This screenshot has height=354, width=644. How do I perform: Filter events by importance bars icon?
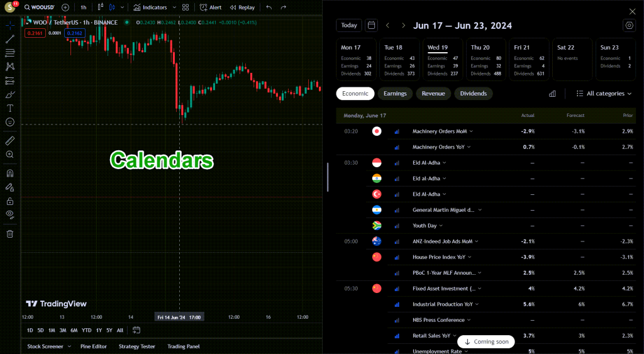pyautogui.click(x=552, y=94)
